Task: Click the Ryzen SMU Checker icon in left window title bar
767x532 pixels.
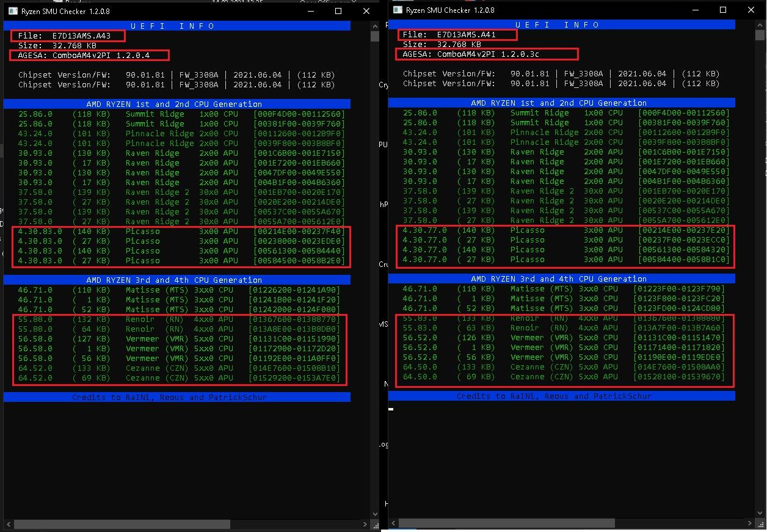Action: 13,11
